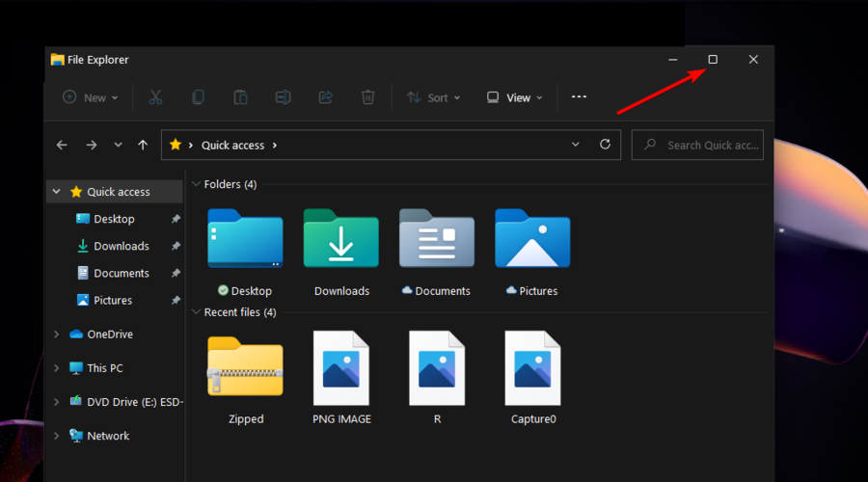Click the File Explorer title bar icon
Screen dimensions: 868x482
57,59
